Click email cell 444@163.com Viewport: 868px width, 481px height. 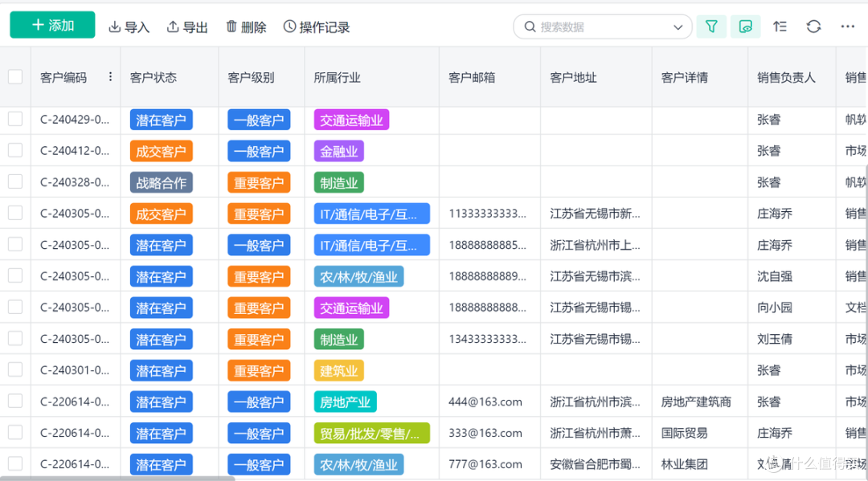(x=485, y=402)
